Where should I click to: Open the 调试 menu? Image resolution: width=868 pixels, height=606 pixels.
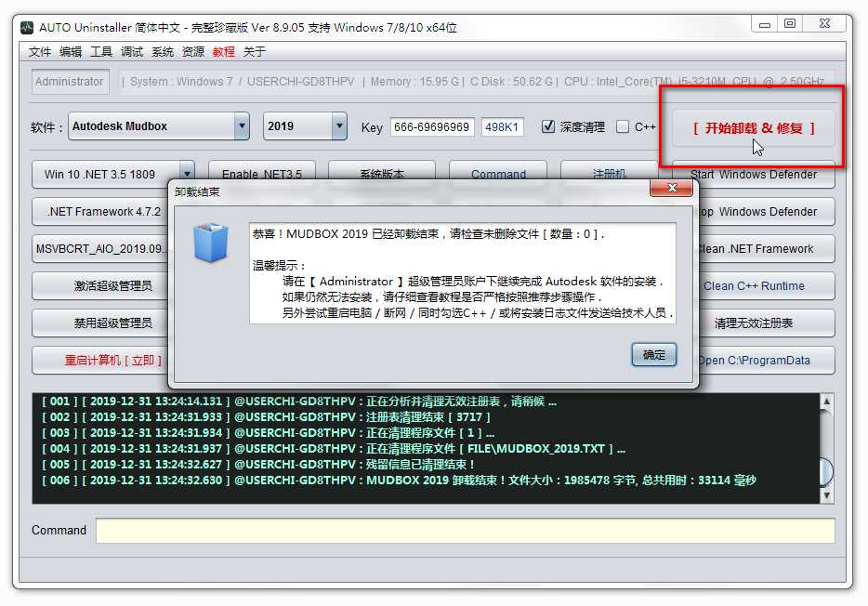click(x=132, y=52)
